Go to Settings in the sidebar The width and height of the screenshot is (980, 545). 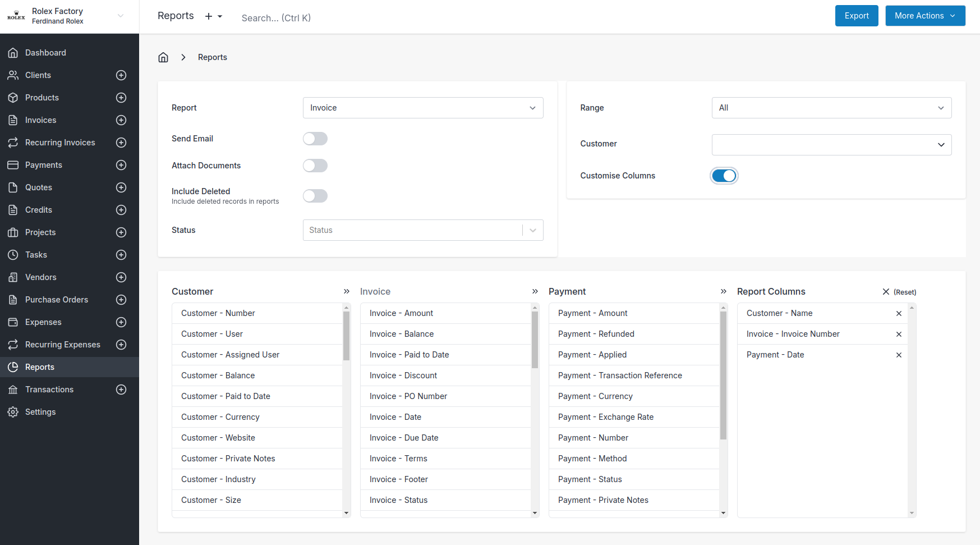pos(40,412)
